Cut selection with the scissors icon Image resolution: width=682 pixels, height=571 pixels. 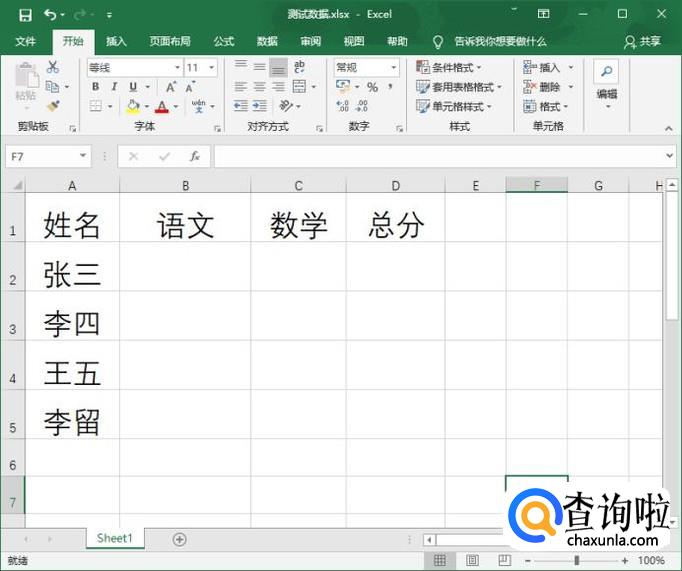point(53,67)
